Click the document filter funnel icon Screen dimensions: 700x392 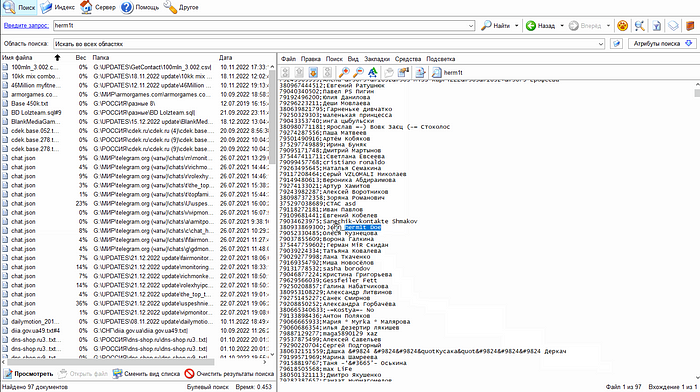[x=656, y=26]
